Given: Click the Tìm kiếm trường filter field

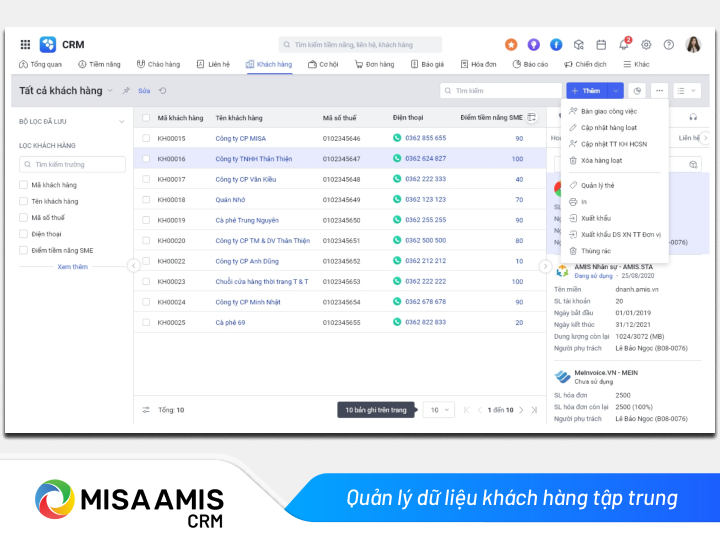Looking at the screenshot, I should pyautogui.click(x=73, y=164).
